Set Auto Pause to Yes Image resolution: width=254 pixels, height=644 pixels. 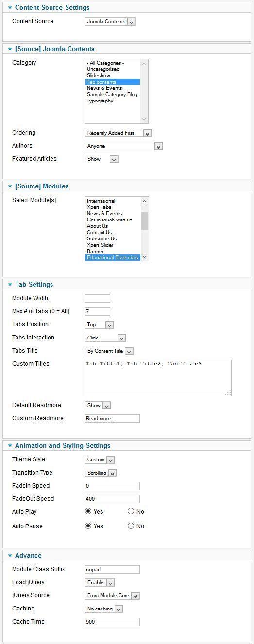(x=88, y=526)
